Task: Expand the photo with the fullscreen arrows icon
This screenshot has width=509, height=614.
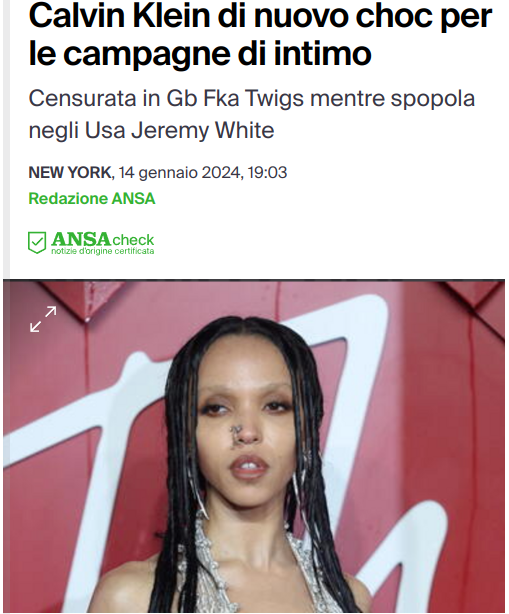Action: [x=43, y=319]
